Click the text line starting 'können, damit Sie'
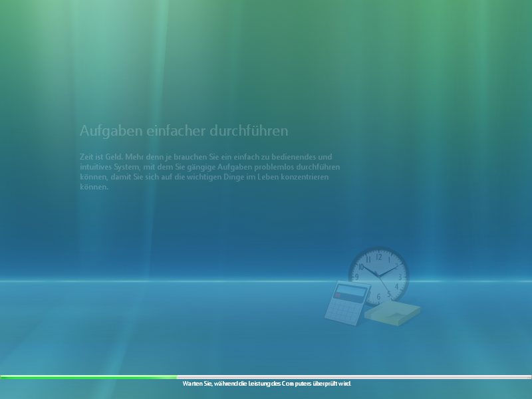The height and width of the screenshot is (399, 532). pyautogui.click(x=204, y=177)
